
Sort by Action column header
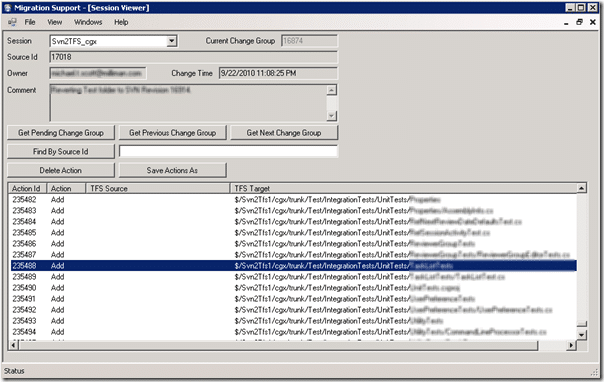point(66,188)
